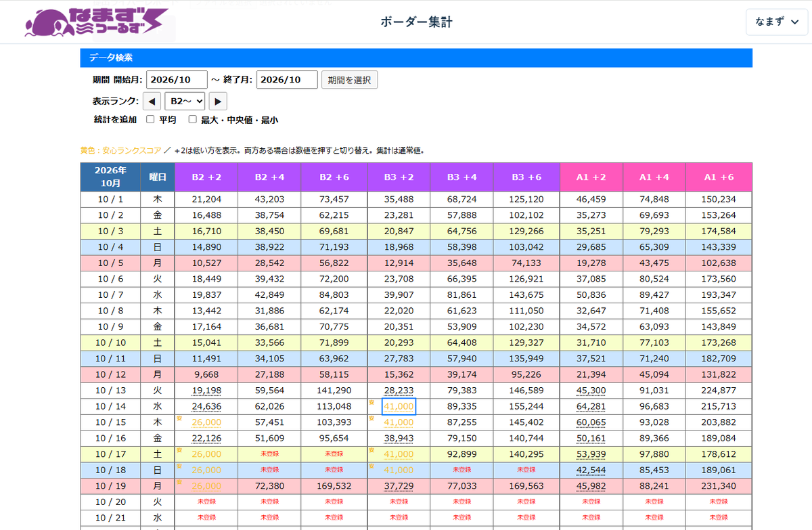Viewport: 812px width, 530px height.
Task: Click the B2 +6 column header
Action: coord(336,177)
